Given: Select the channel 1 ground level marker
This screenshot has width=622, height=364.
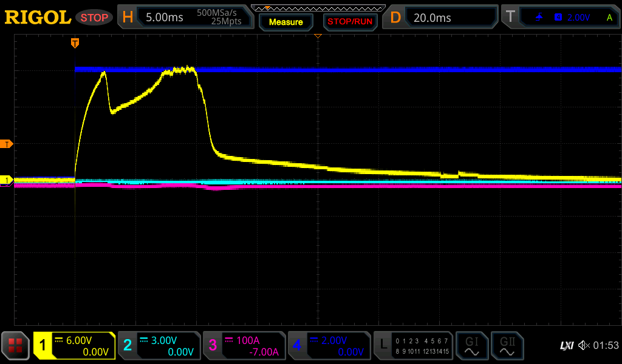Looking at the screenshot, I should [7, 180].
